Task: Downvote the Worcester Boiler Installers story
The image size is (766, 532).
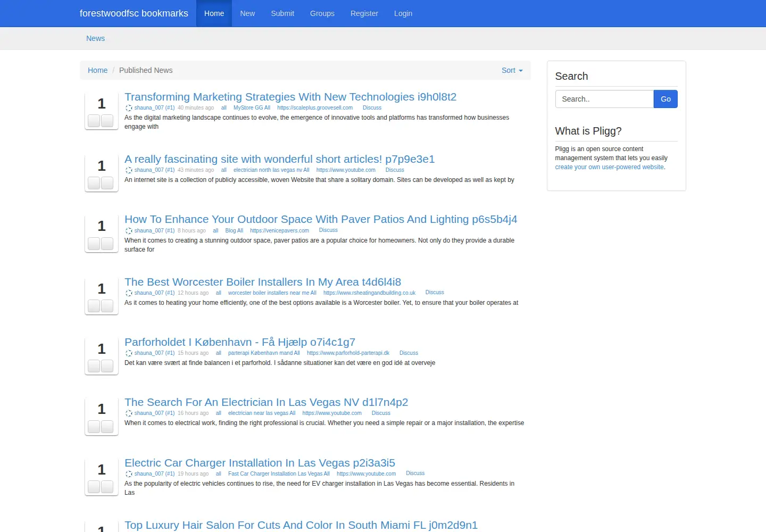Action: [107, 306]
